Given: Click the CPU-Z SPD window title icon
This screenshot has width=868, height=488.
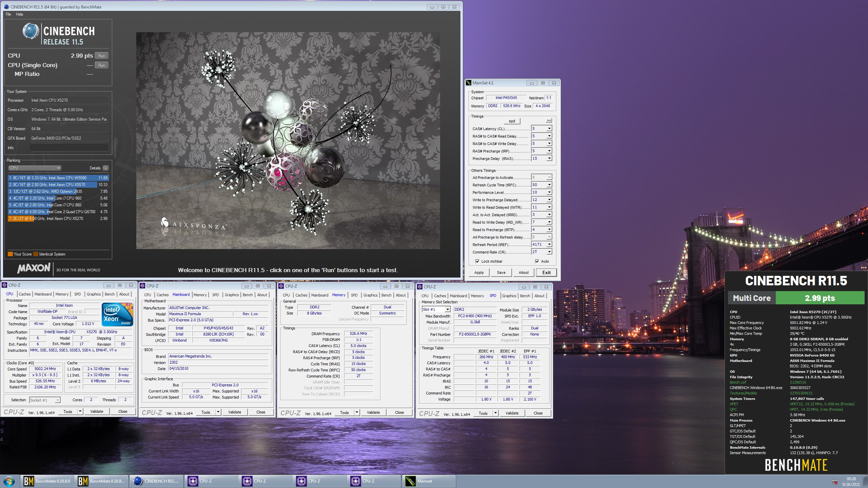Looking at the screenshot, I should pos(420,287).
